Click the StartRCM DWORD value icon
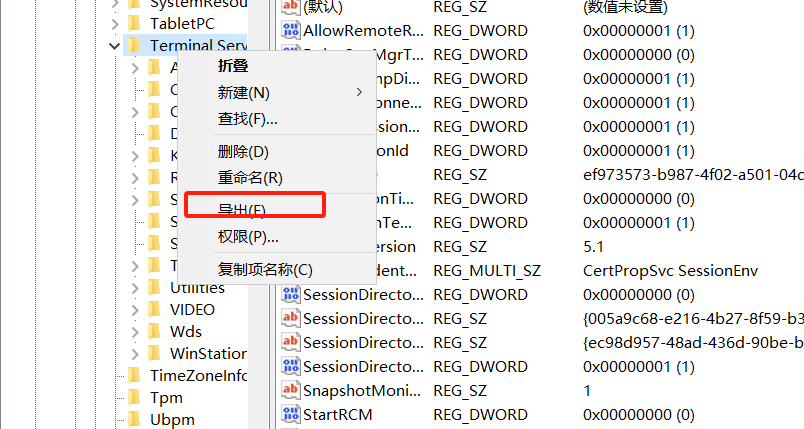This screenshot has height=429, width=804. [x=290, y=414]
